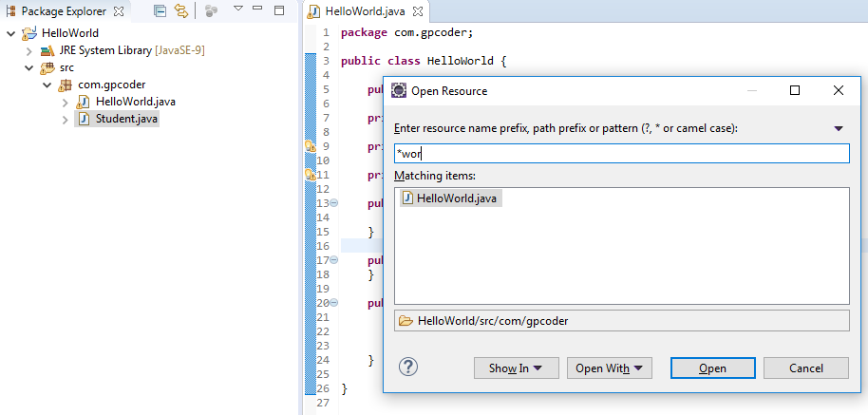Open the Show In dropdown button

[516, 368]
